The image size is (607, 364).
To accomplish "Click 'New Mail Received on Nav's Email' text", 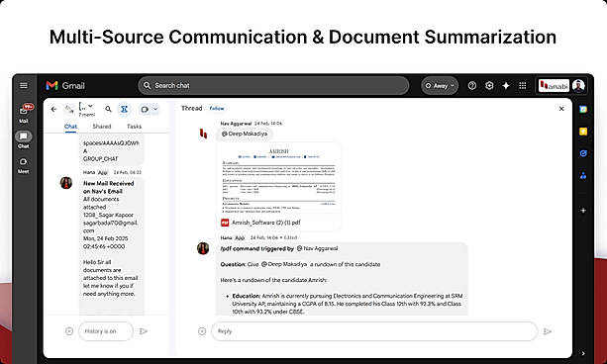I will pos(108,187).
